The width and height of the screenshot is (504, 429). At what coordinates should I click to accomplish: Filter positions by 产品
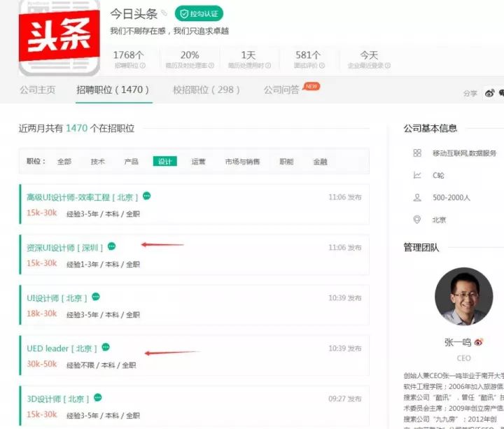[x=131, y=162]
